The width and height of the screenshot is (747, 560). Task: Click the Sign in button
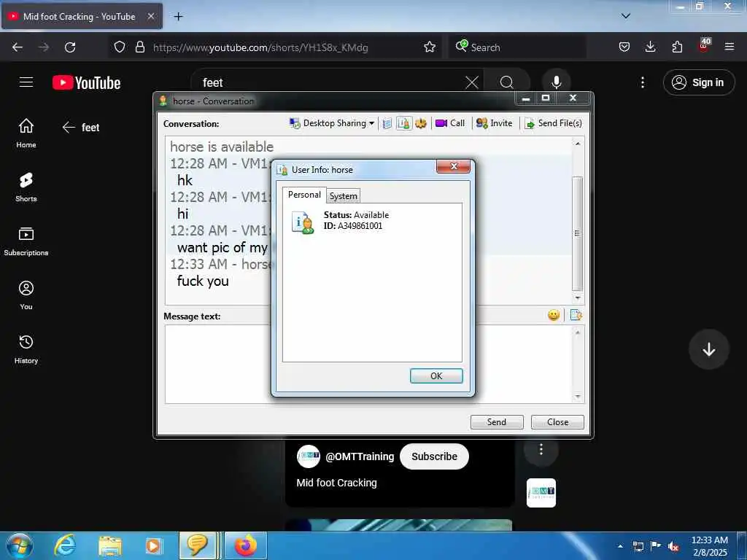pos(698,82)
